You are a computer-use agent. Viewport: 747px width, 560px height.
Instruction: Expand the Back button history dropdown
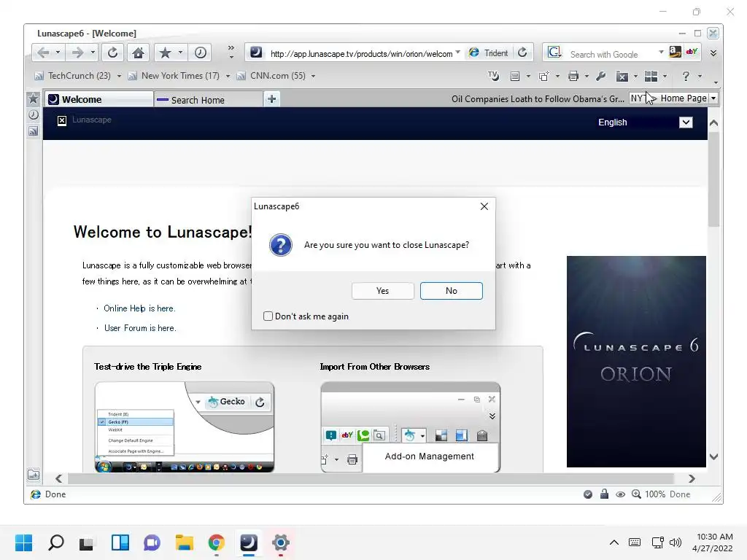(58, 52)
